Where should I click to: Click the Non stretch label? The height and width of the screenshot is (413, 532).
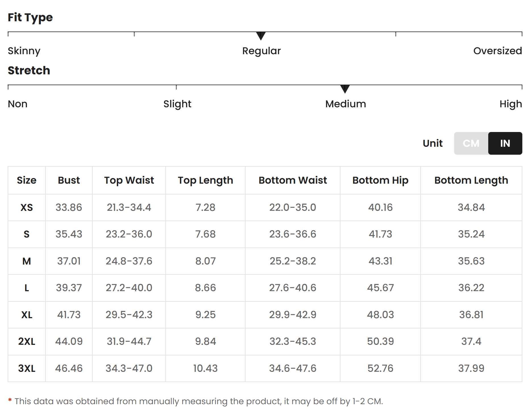[x=18, y=104]
